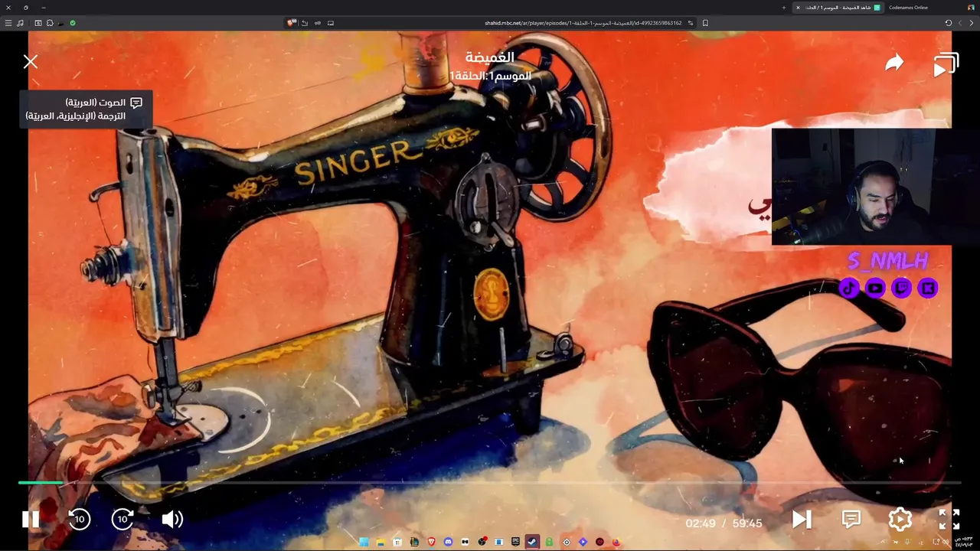This screenshot has height=551, width=980.
Task: Go forward in browser history
Action: (x=960, y=23)
